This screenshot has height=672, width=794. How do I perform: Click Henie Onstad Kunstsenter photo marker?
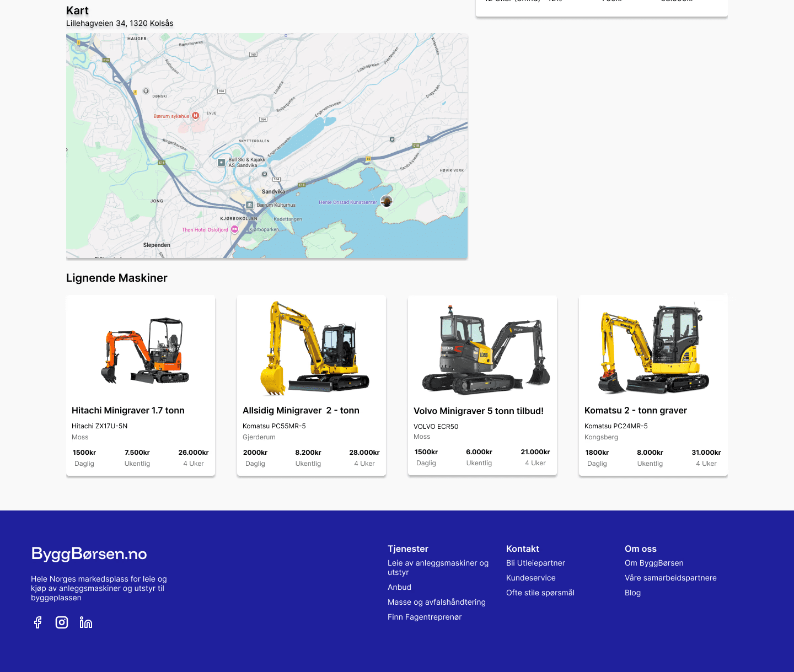[x=387, y=201]
